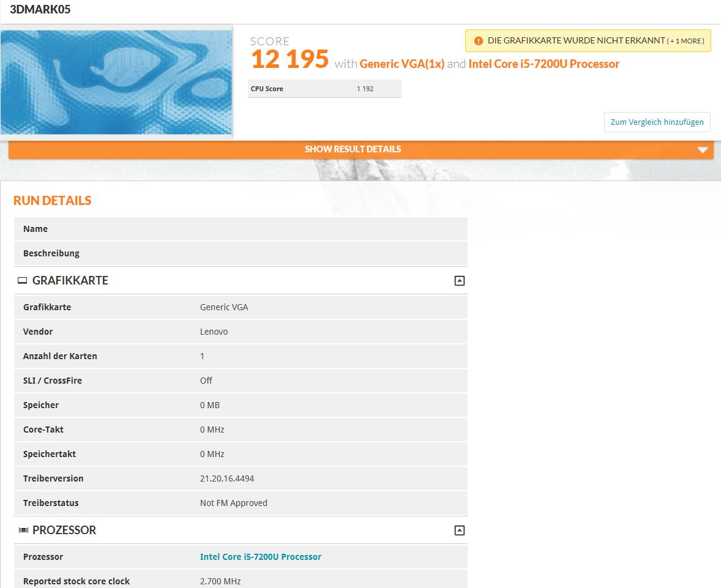Click the orange warning exclamation icon
Viewport: 721px width, 588px height.
point(478,41)
